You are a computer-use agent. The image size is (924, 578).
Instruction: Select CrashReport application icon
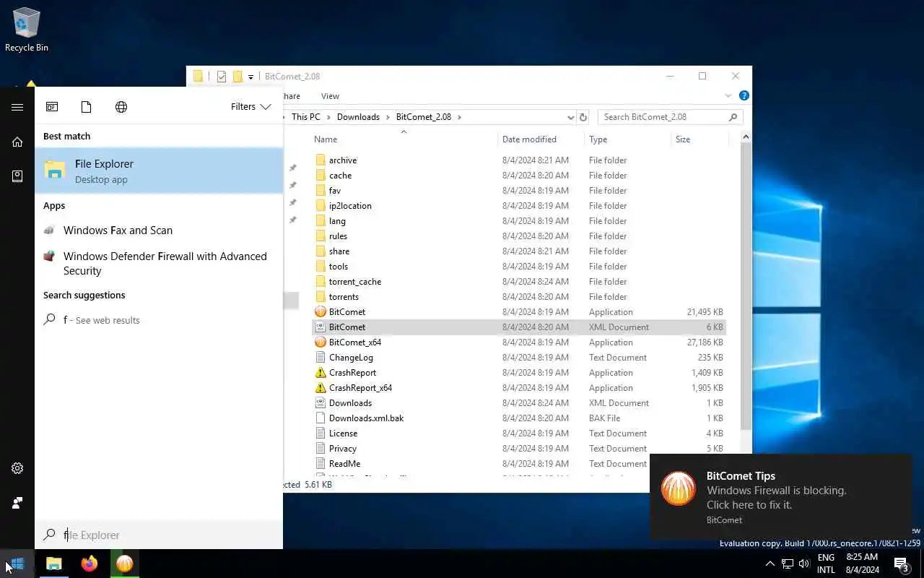(321, 373)
